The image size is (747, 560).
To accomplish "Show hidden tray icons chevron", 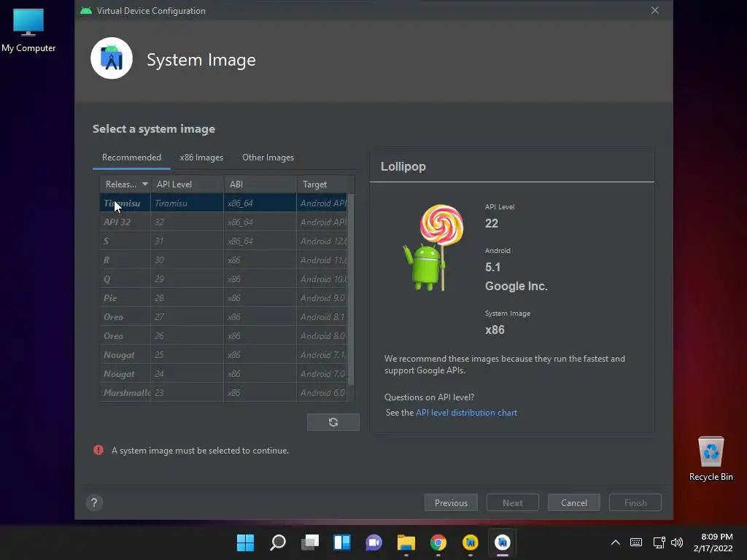I will (616, 542).
